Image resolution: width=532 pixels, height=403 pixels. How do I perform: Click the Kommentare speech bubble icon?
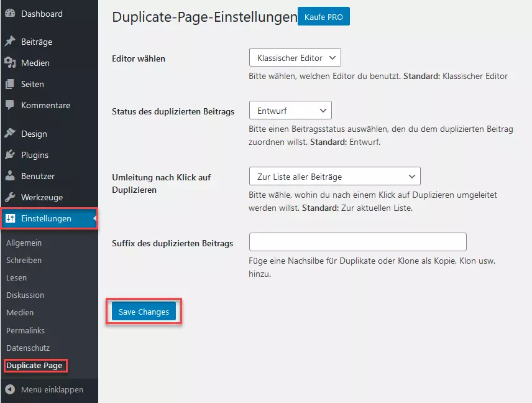tap(10, 105)
